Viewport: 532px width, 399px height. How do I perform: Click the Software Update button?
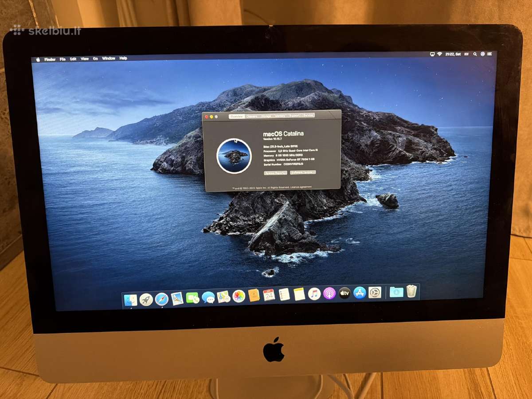tap(303, 172)
